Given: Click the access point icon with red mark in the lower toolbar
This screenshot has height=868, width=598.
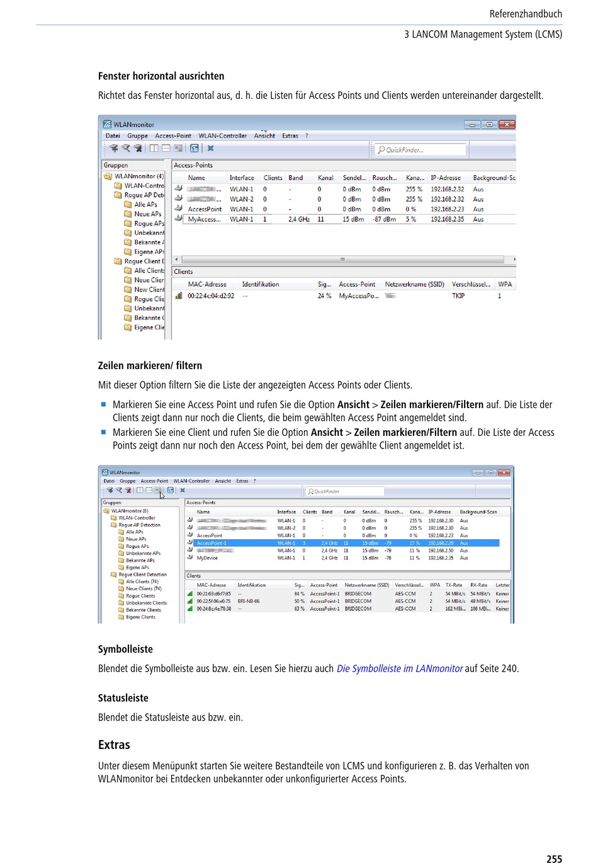Looking at the screenshot, I should [x=128, y=490].
